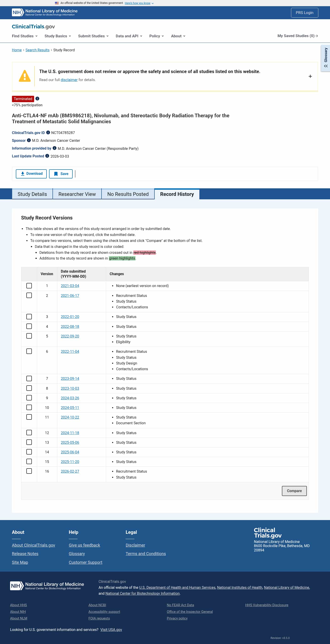The height and width of the screenshot is (644, 330).
Task: Open the Study Basics dropdown menu
Action: (58, 36)
